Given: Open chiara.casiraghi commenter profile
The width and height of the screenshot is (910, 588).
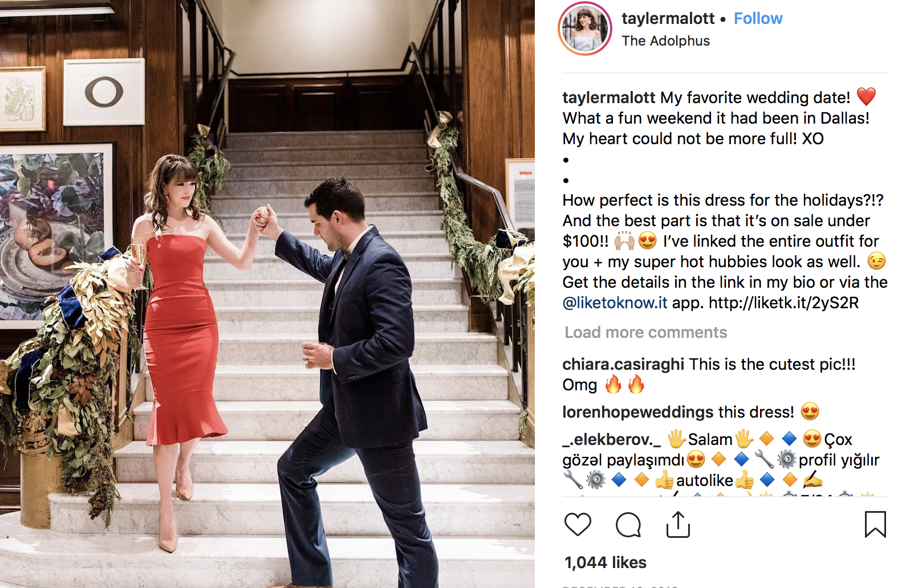Looking at the screenshot, I should click(623, 364).
